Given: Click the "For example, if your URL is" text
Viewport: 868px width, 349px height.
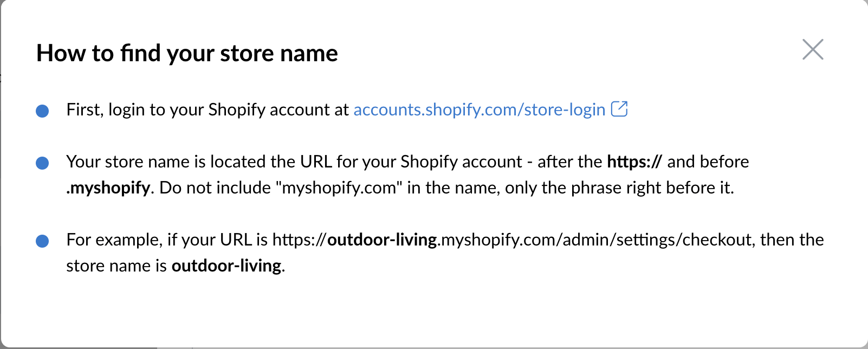Looking at the screenshot, I should (x=167, y=240).
